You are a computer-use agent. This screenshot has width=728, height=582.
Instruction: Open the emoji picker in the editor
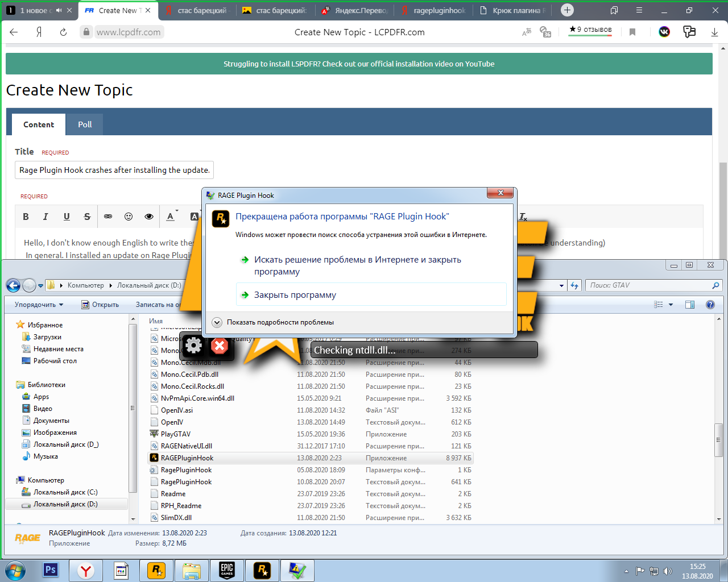pos(129,217)
